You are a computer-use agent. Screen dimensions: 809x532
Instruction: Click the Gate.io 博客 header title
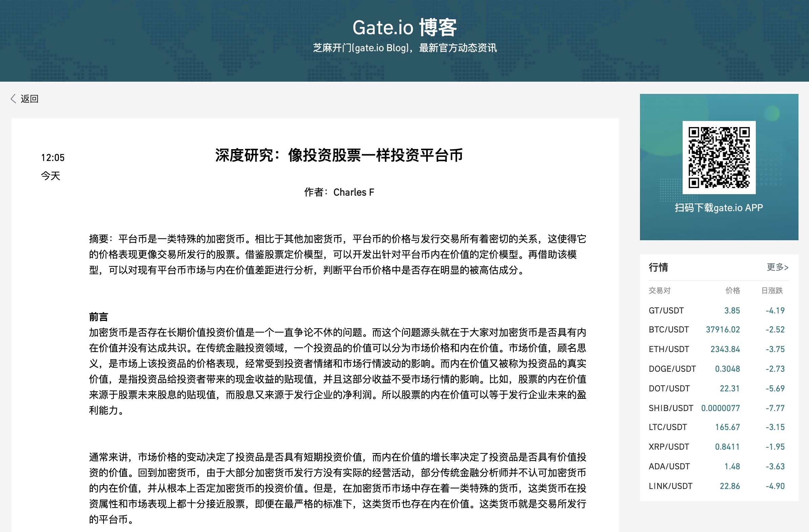click(404, 27)
